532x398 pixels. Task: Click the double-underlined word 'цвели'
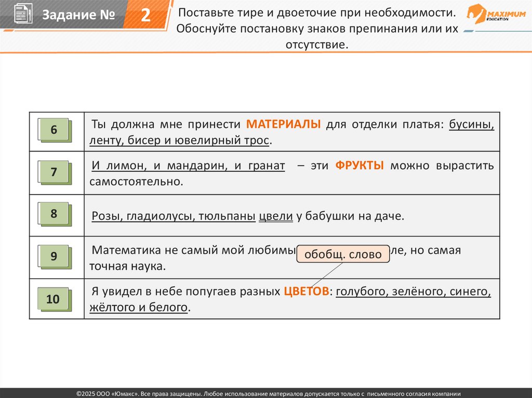[x=276, y=216]
